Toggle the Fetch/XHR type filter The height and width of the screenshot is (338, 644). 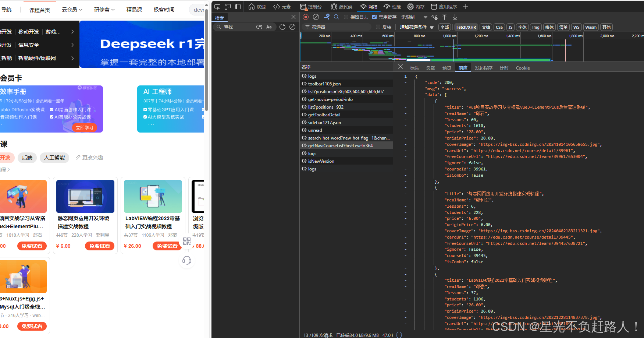coord(466,27)
